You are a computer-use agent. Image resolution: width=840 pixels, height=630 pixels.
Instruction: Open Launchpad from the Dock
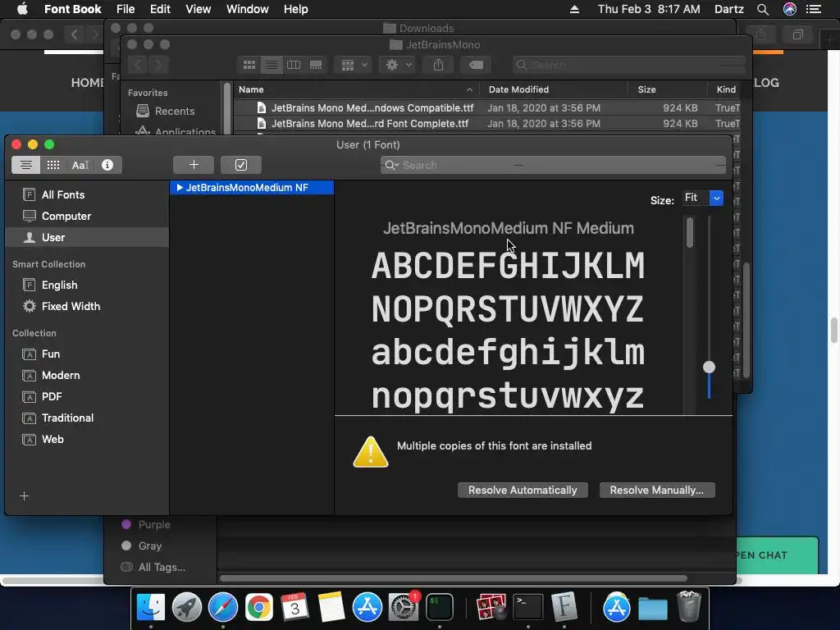(186, 608)
